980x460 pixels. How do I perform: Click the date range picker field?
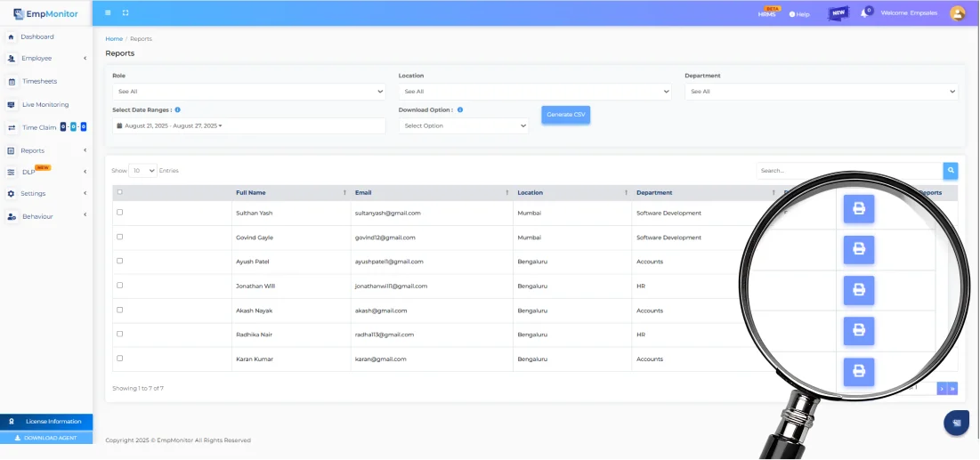[x=248, y=126]
